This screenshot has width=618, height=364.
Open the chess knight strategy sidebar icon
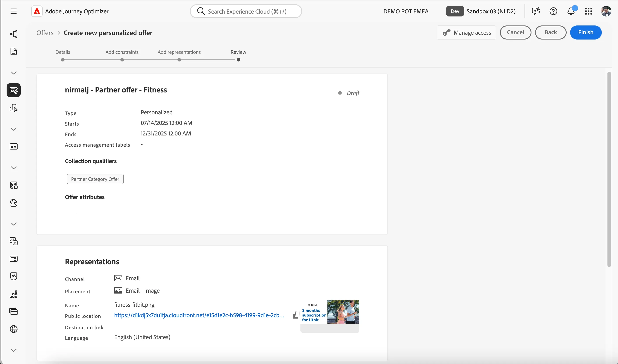point(13,203)
